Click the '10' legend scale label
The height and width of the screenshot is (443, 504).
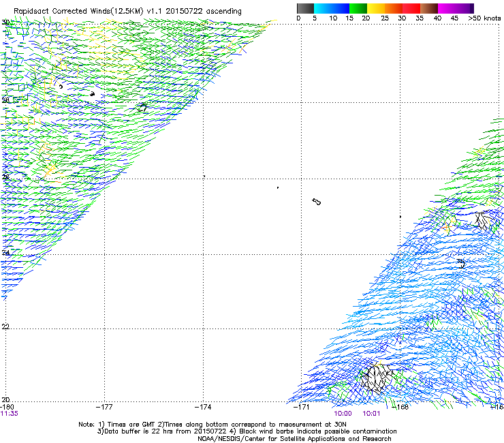[x=333, y=18]
